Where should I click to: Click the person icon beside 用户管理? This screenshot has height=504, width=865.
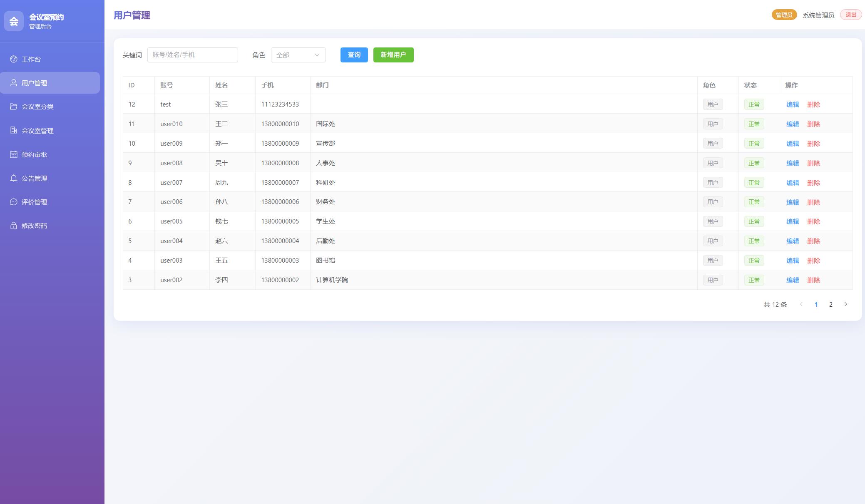[14, 83]
